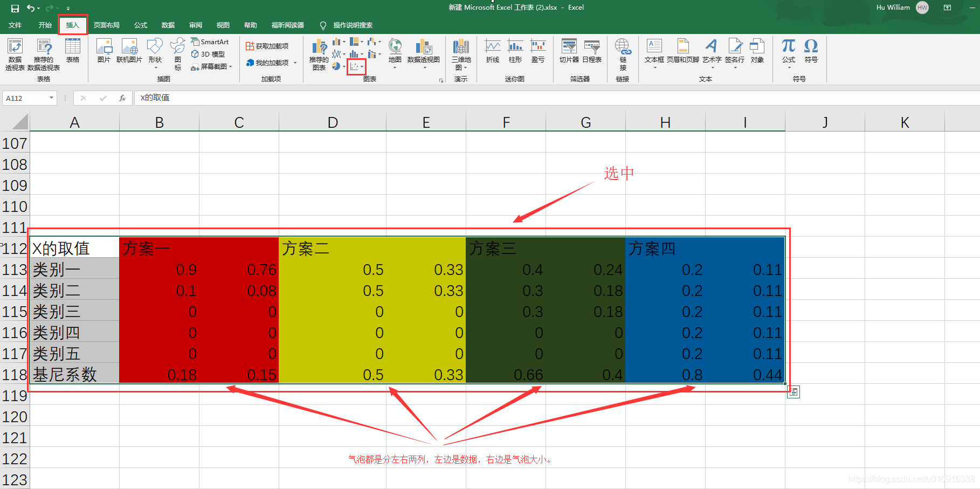Open the Help (帮助) tab
The image size is (980, 489).
point(251,25)
